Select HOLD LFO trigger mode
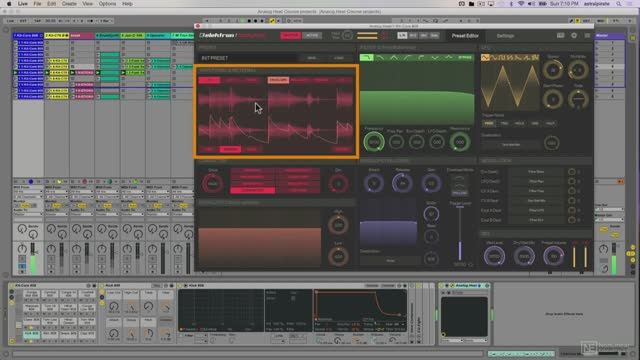This screenshot has width=640, height=360. (520, 123)
